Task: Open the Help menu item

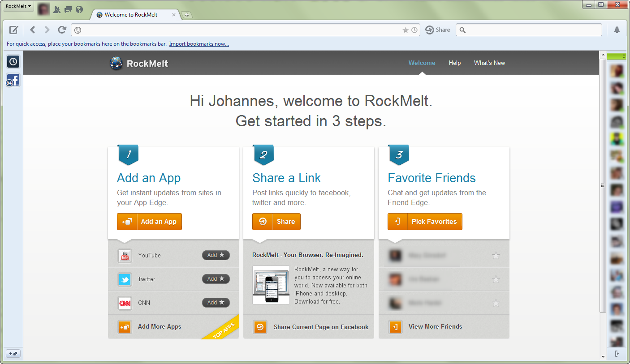Action: tap(455, 63)
